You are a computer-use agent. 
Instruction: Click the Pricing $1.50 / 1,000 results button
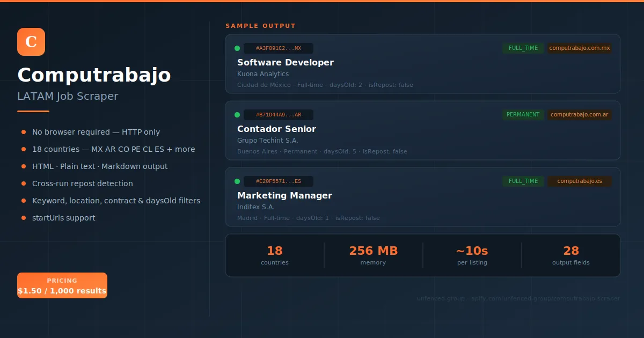click(62, 285)
